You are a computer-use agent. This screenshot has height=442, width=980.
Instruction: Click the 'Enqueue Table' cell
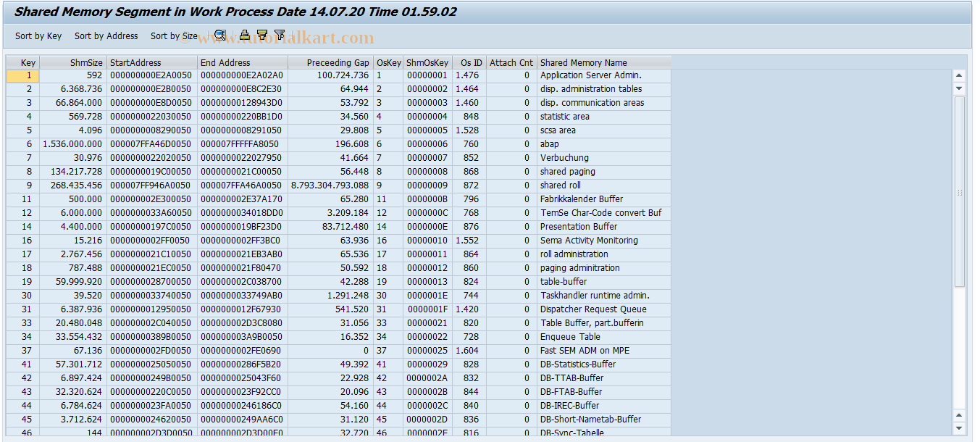[x=604, y=337]
